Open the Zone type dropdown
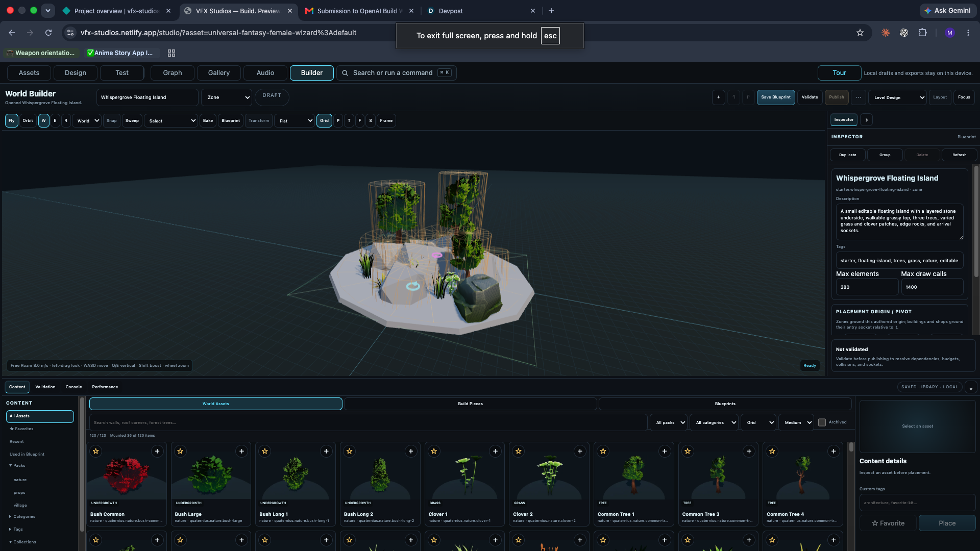The height and width of the screenshot is (551, 980). click(227, 97)
